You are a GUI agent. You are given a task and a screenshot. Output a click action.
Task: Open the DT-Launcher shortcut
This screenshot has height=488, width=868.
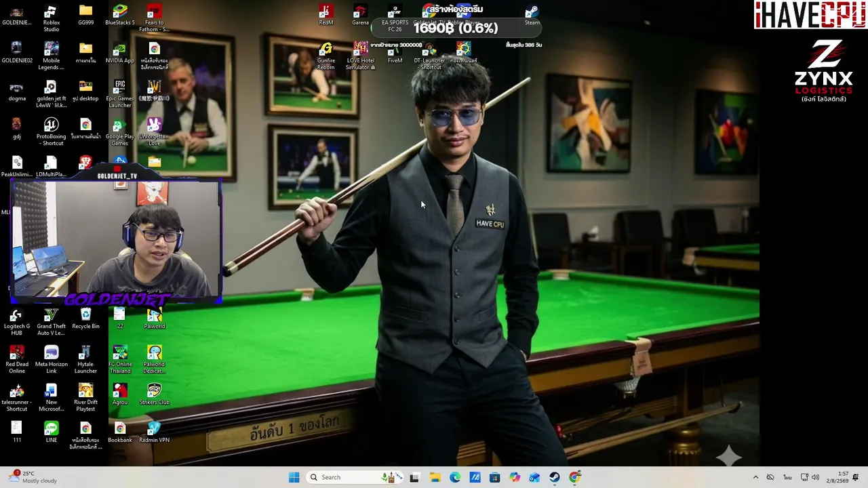click(429, 56)
